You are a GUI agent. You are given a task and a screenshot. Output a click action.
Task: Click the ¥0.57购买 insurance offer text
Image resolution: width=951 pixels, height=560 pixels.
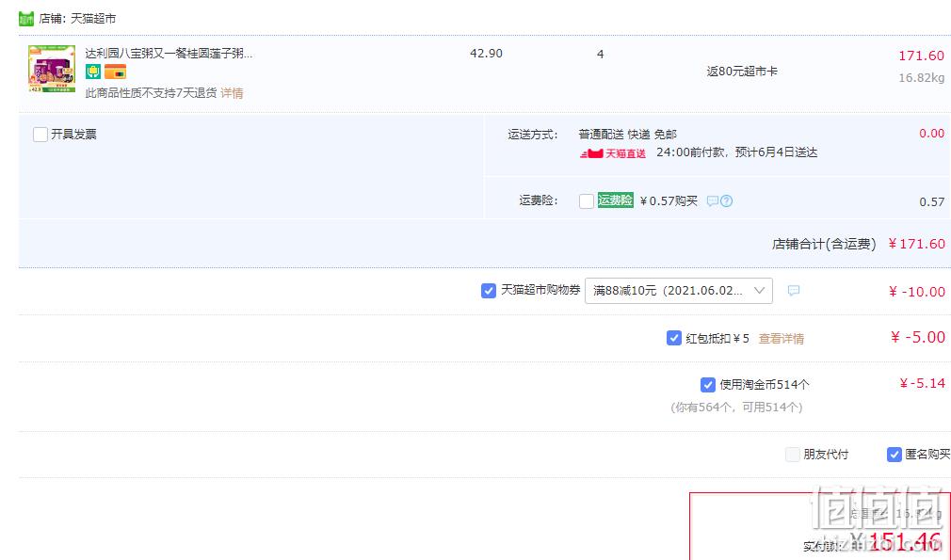click(669, 201)
